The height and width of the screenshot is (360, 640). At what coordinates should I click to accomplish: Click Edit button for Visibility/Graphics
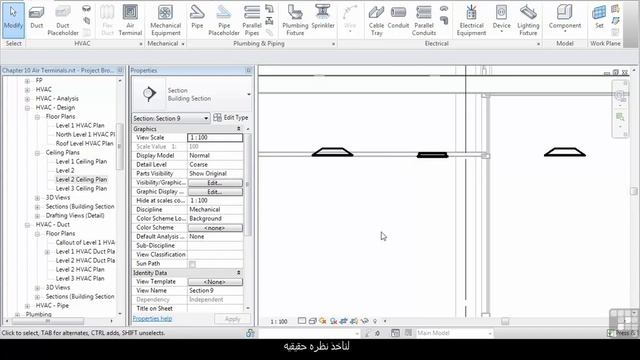[215, 183]
